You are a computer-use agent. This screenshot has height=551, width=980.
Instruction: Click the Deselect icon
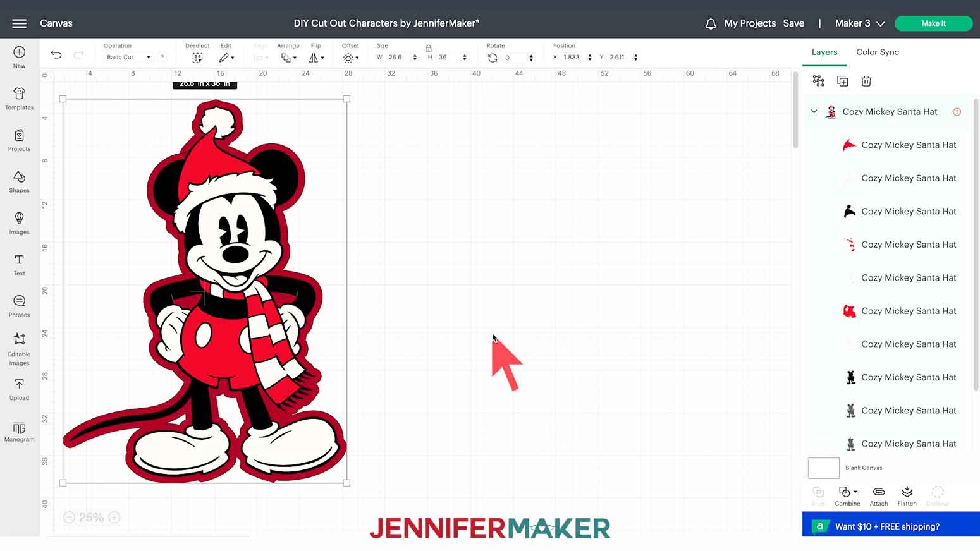(197, 58)
